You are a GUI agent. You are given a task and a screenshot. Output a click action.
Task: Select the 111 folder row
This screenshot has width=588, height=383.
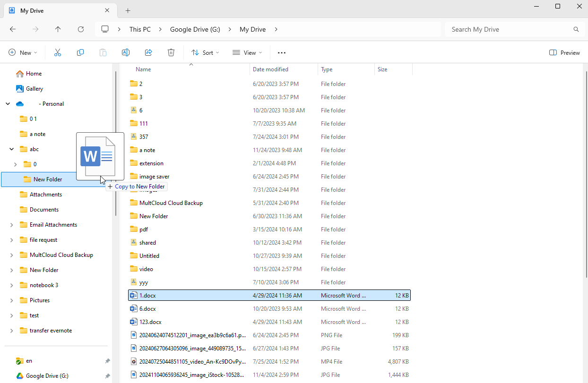269,124
